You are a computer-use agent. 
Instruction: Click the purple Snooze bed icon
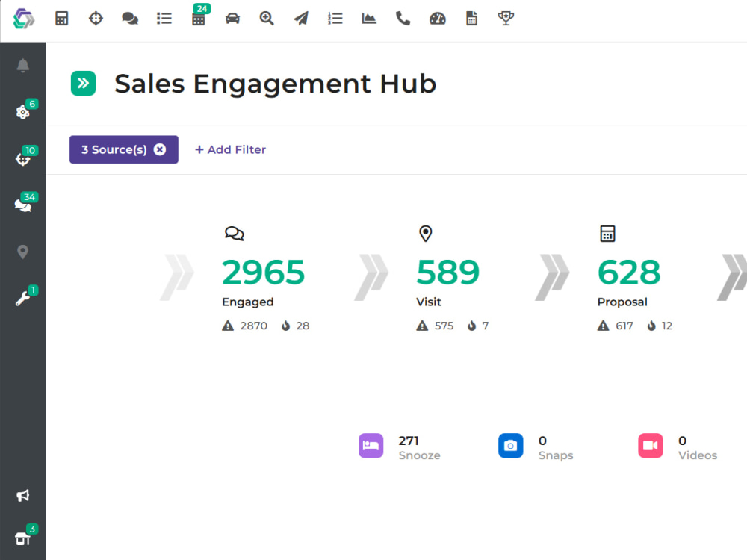pos(371,446)
